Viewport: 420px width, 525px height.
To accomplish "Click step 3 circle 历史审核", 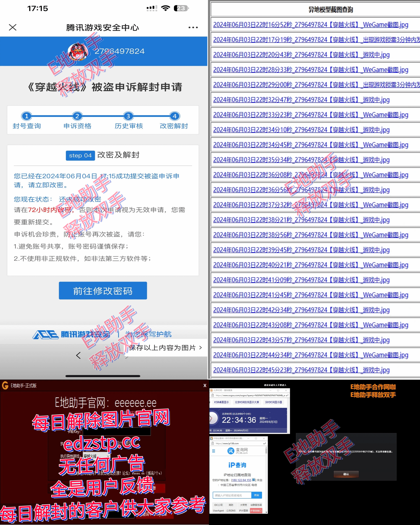I will coord(128,116).
